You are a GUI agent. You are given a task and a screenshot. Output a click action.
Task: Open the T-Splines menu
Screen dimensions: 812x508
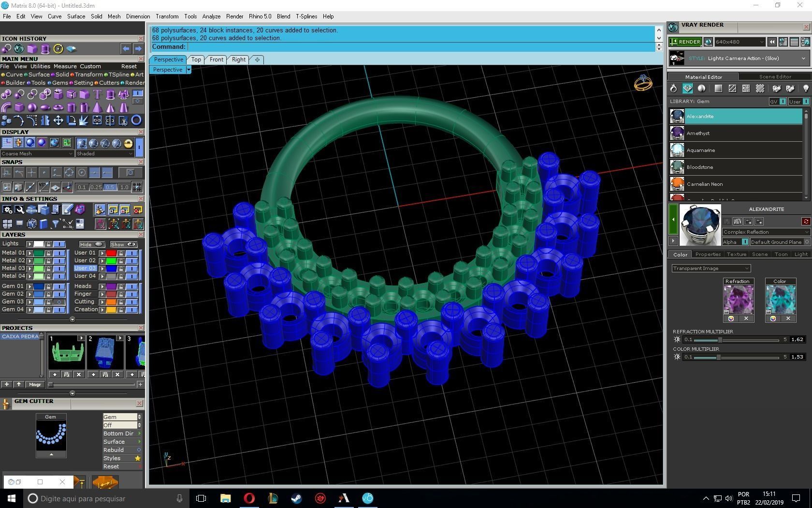(306, 16)
